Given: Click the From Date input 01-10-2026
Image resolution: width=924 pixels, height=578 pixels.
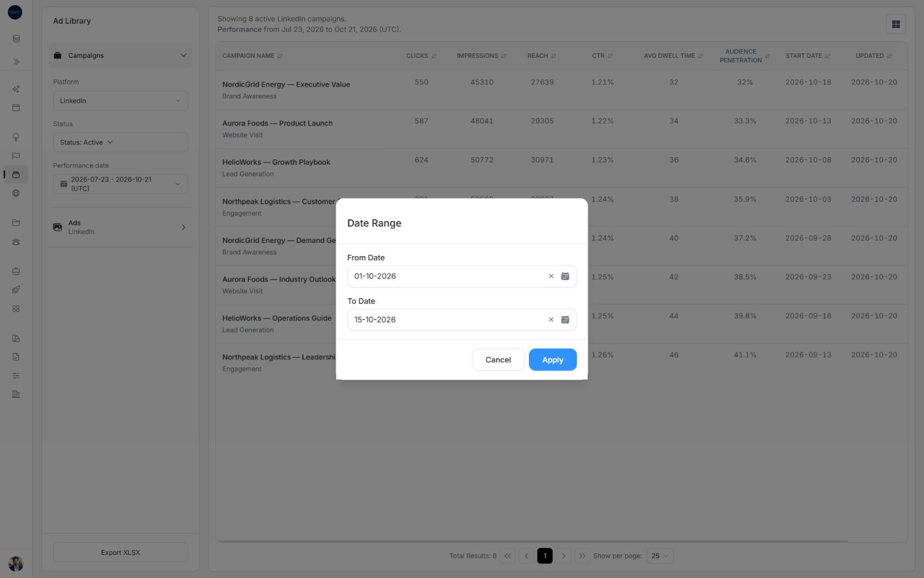Looking at the screenshot, I should 461,276.
